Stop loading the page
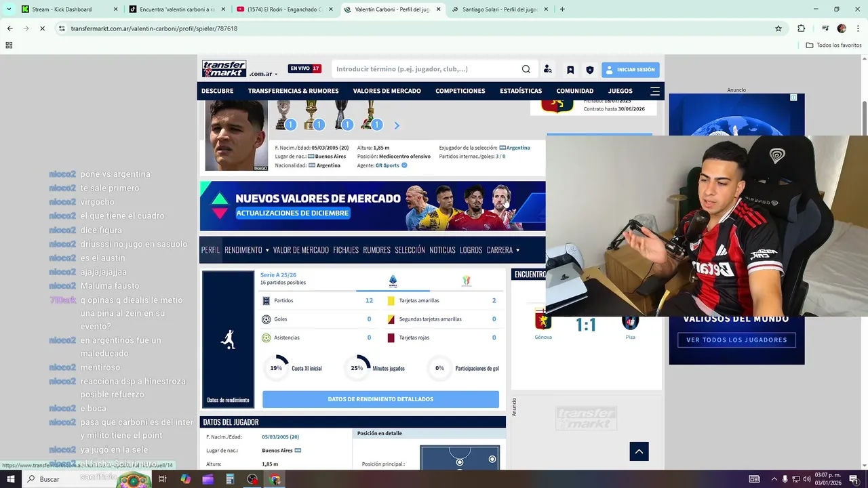Screen dimensions: 868x488 (42, 28)
